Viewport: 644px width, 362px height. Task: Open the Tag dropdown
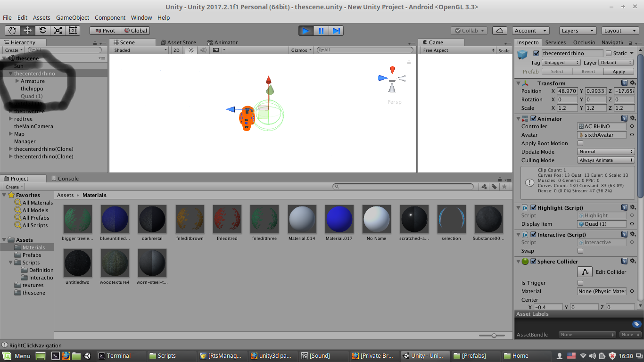(x=561, y=63)
